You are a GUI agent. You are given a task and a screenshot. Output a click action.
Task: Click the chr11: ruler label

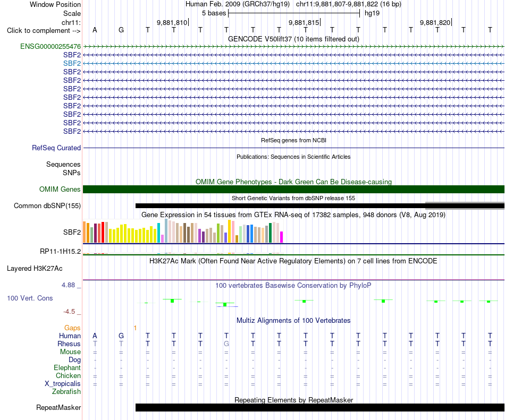(x=71, y=22)
